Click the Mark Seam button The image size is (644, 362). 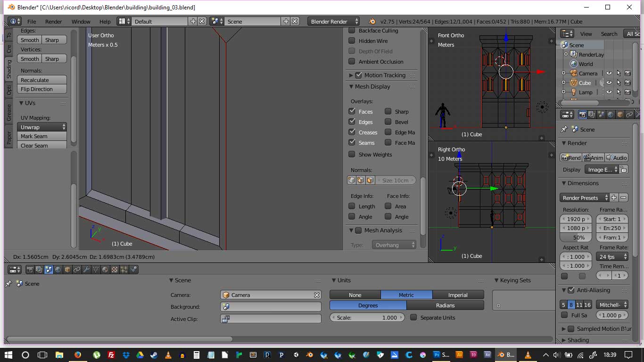pyautogui.click(x=42, y=136)
